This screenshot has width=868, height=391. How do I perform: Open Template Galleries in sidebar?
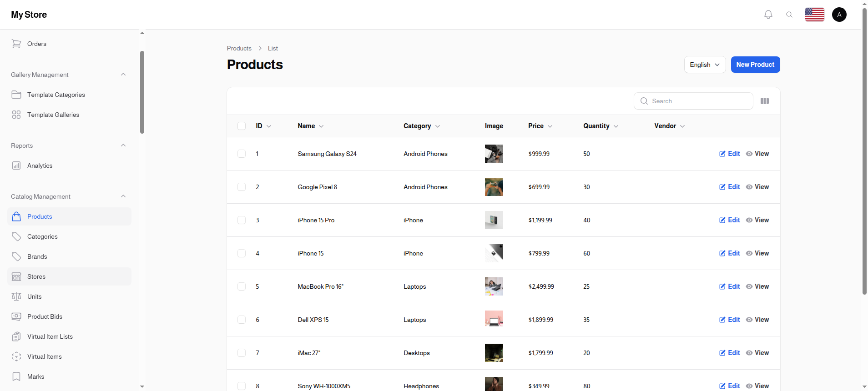click(69, 115)
